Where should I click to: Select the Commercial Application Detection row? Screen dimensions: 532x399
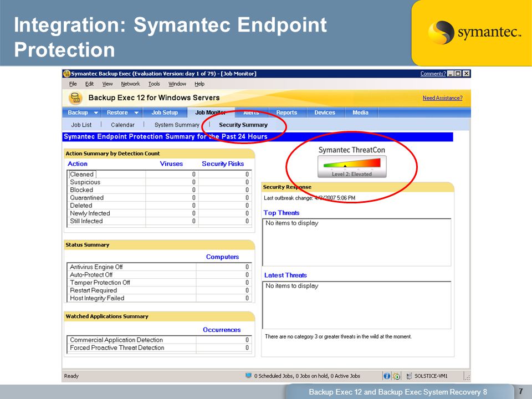pyautogui.click(x=159, y=340)
